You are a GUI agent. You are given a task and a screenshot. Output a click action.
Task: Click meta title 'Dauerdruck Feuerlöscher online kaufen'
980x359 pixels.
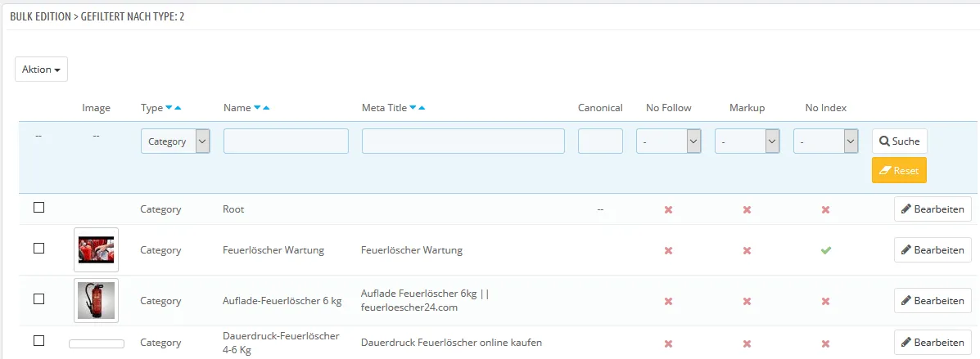pos(451,342)
